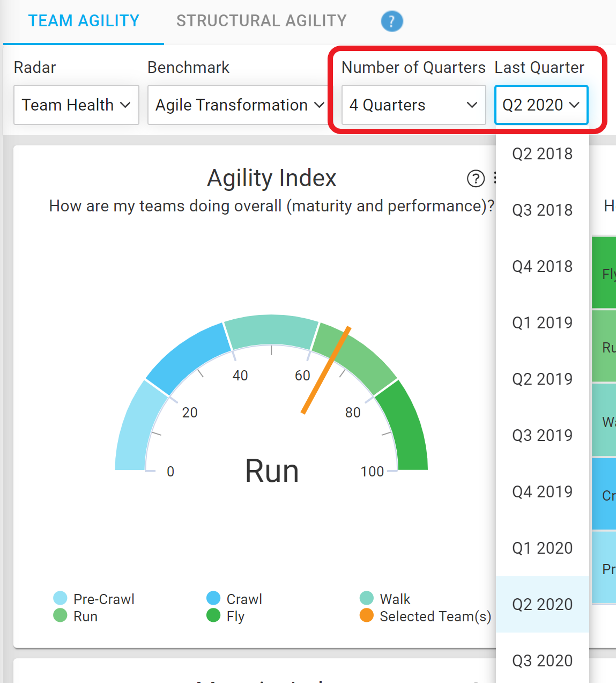Viewport: 616px width, 683px height.
Task: Open the Structural Agility tab
Action: (x=262, y=21)
